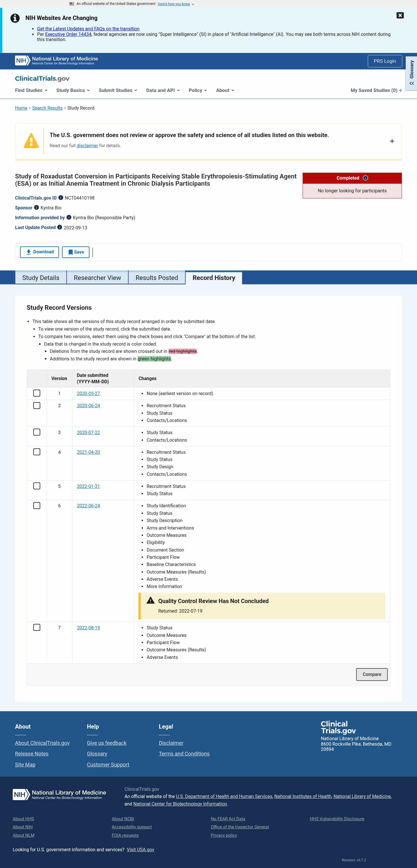Image resolution: width=417 pixels, height=868 pixels.
Task: Open the ClinicalTrials.gov home logo
Action: coord(42,78)
